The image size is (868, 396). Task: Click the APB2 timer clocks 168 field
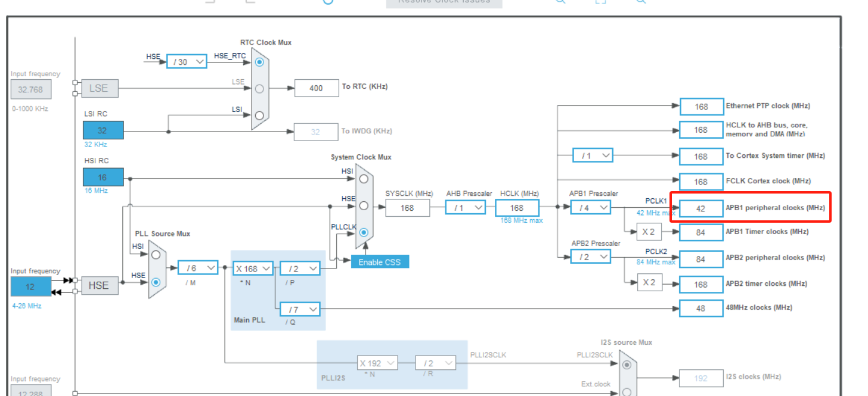(702, 284)
